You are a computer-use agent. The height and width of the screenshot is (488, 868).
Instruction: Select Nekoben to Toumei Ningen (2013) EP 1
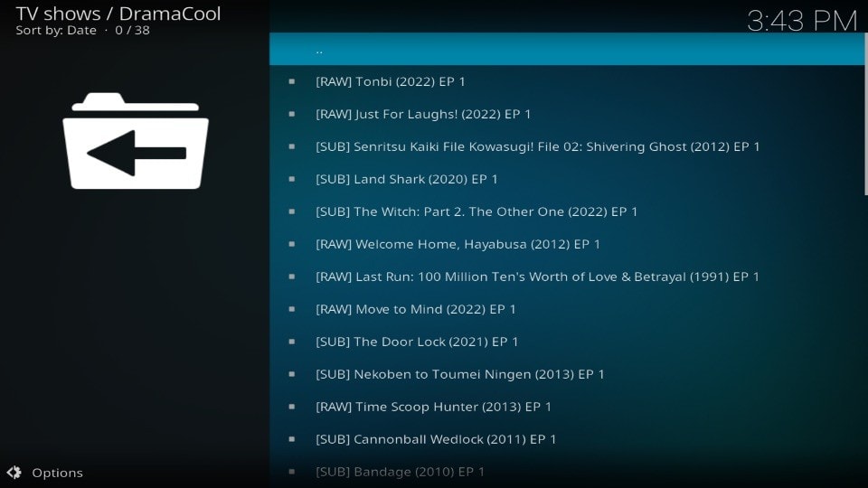click(566, 374)
